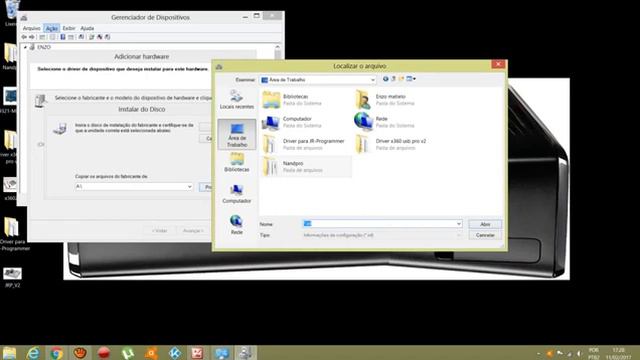Open Internet Explorer from the taskbar
This screenshot has height=360, width=640.
(x=33, y=353)
